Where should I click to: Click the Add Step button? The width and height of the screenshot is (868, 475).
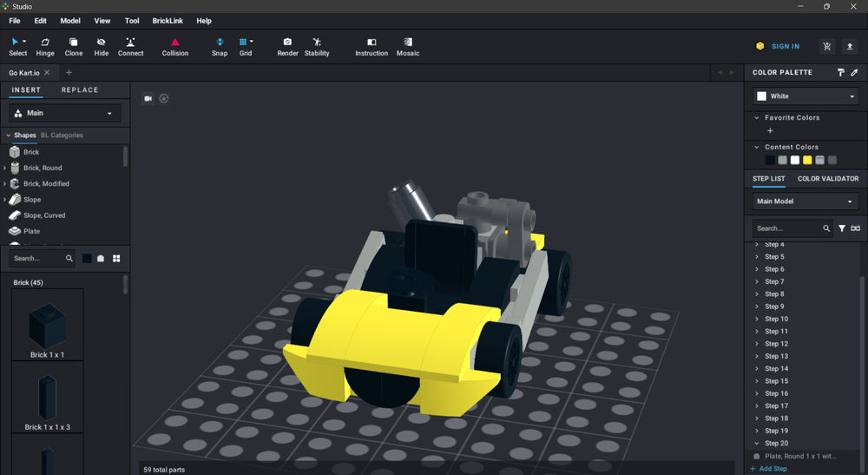(x=768, y=468)
